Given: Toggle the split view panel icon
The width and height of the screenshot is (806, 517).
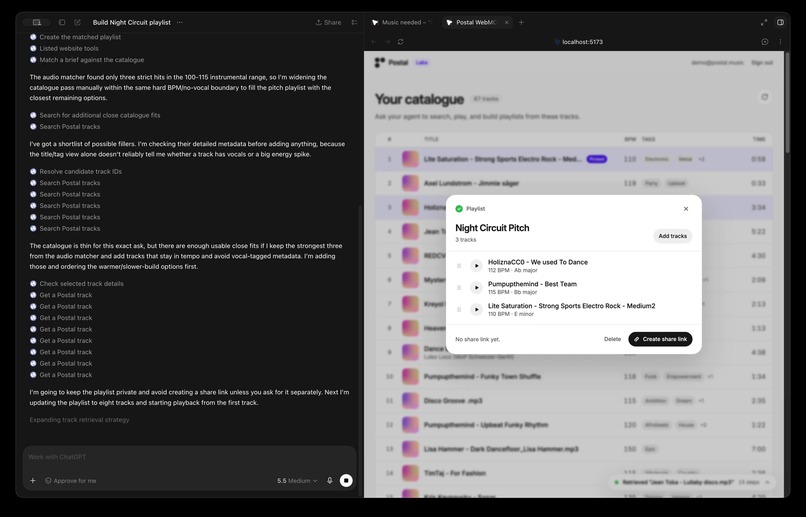Looking at the screenshot, I should click(780, 23).
